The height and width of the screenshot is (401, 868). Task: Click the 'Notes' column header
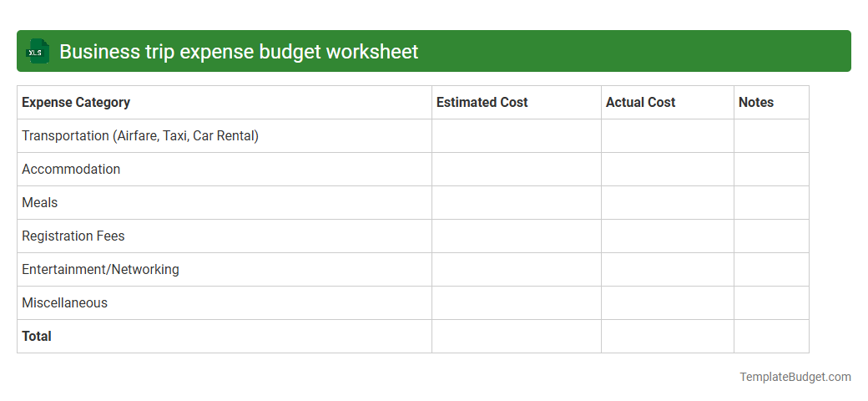(x=772, y=103)
